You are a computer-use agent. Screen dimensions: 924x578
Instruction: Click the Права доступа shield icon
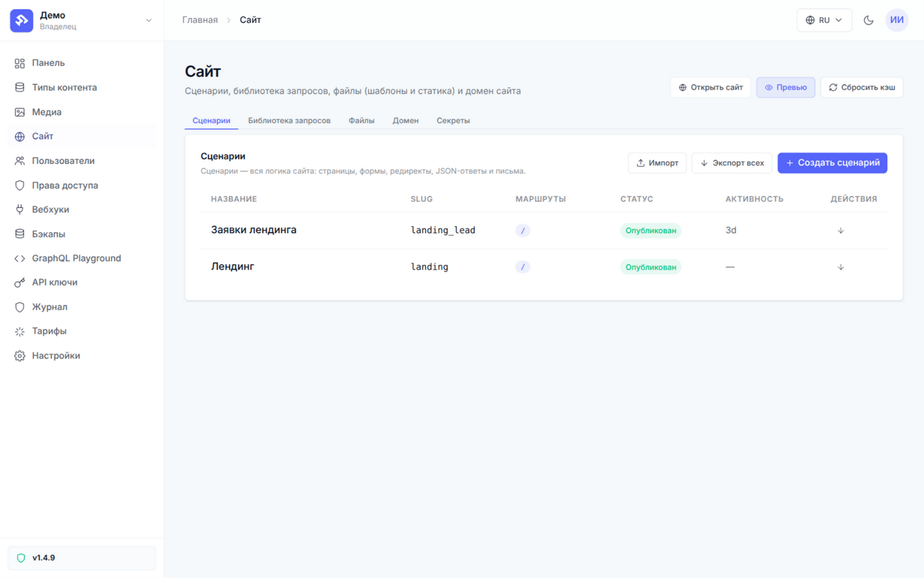click(x=20, y=186)
